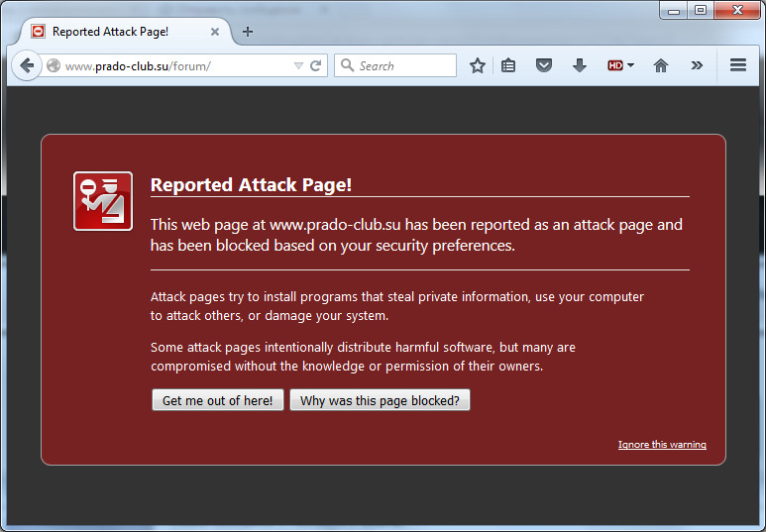Click the Get me out of here button

point(218,400)
